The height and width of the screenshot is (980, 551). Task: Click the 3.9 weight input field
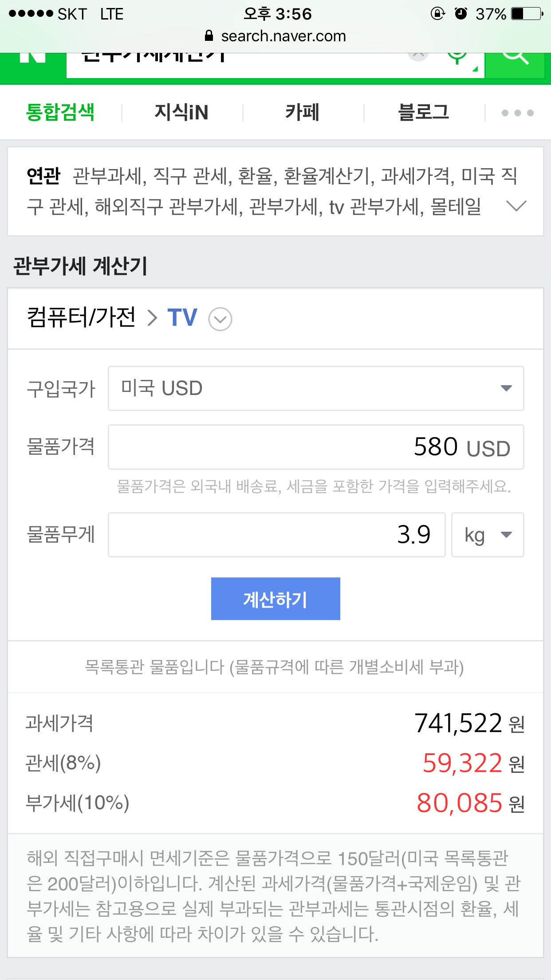point(276,535)
